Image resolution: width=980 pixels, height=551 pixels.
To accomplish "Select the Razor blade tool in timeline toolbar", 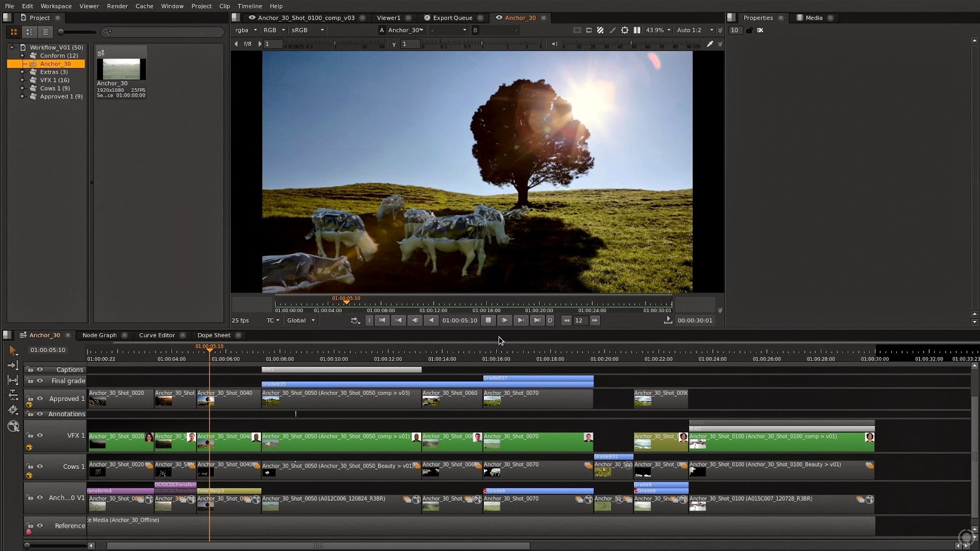I will (x=13, y=410).
